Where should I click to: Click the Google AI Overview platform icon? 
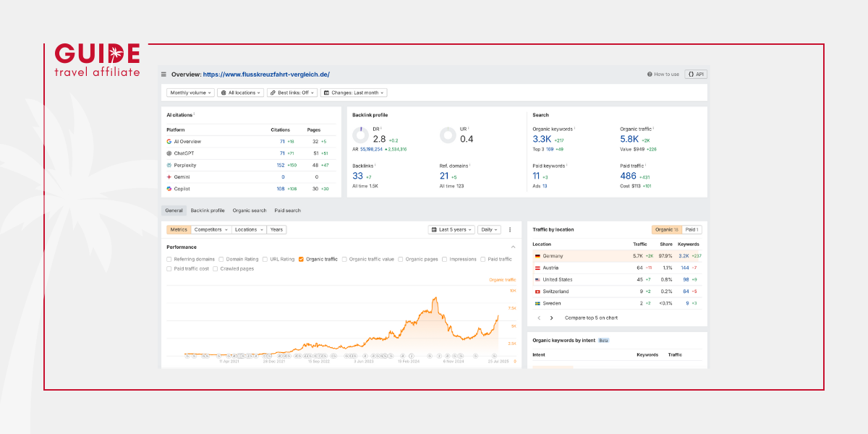pos(169,142)
